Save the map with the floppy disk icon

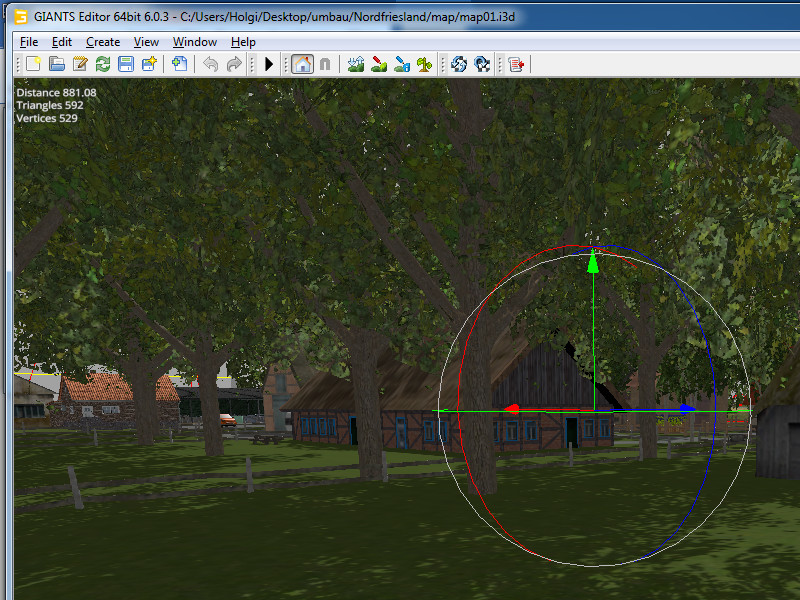point(126,64)
